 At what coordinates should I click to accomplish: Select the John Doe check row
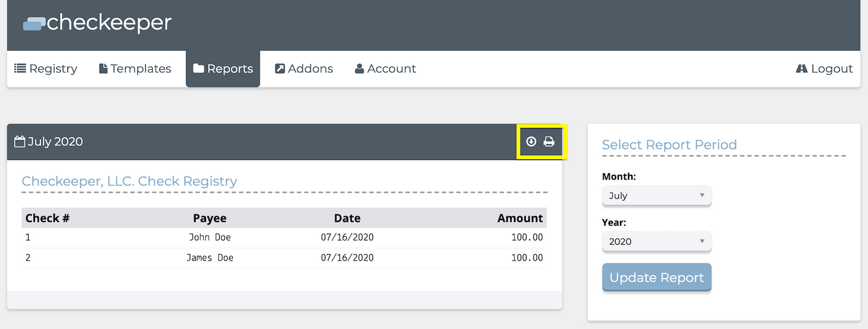[284, 238]
